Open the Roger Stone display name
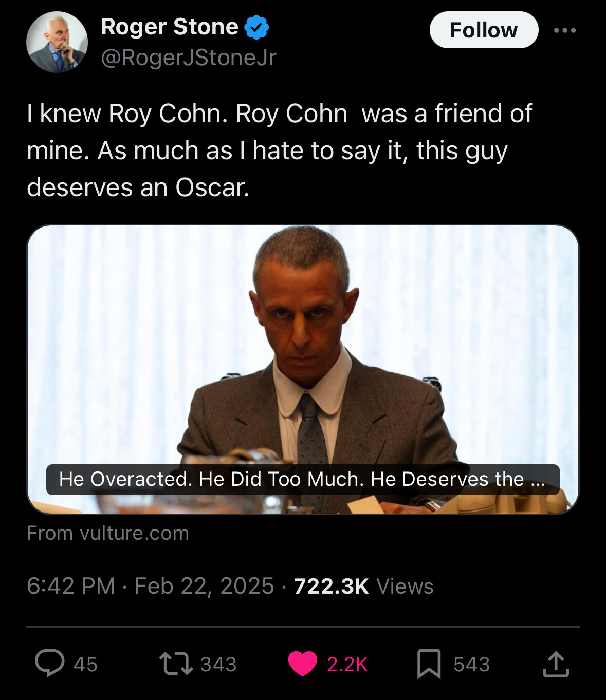The height and width of the screenshot is (700, 606). coord(170,27)
